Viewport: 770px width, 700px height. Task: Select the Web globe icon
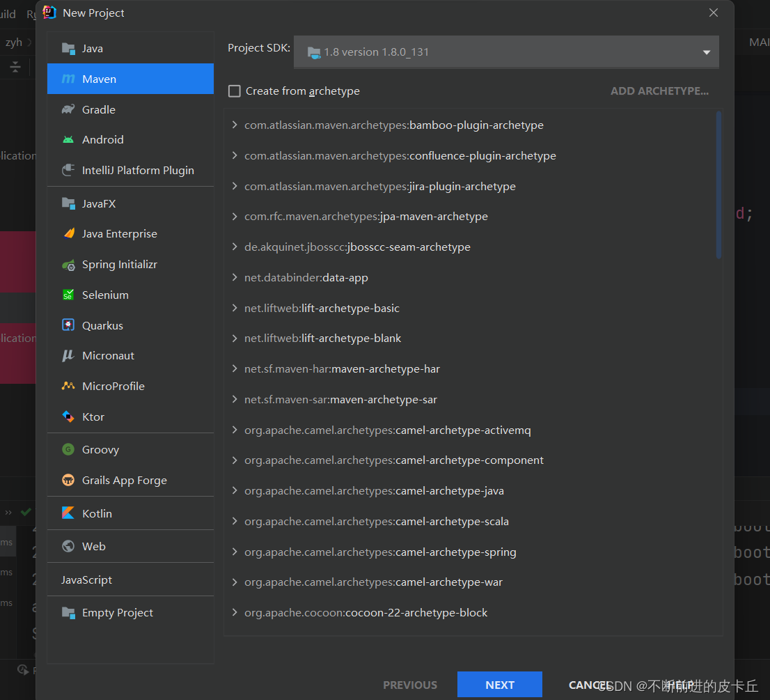pyautogui.click(x=68, y=546)
